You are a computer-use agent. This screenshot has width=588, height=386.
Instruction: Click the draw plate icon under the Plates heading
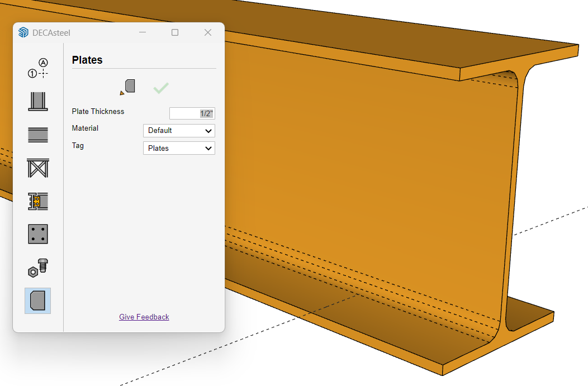[x=127, y=87]
